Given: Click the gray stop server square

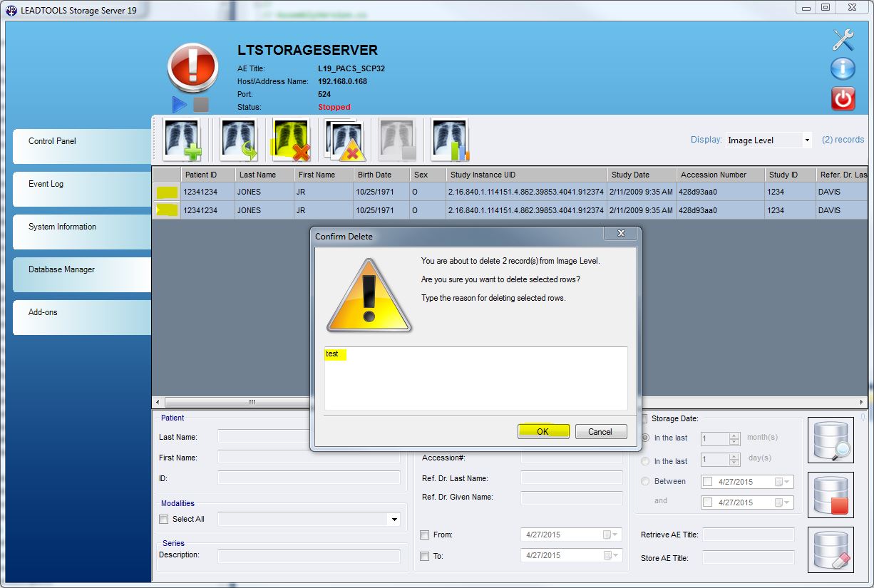Looking at the screenshot, I should tap(201, 105).
